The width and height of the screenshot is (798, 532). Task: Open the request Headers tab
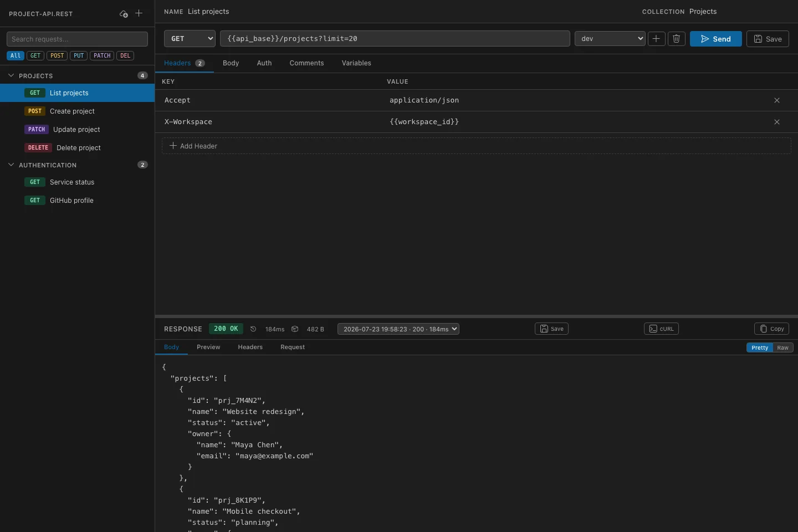pos(185,63)
